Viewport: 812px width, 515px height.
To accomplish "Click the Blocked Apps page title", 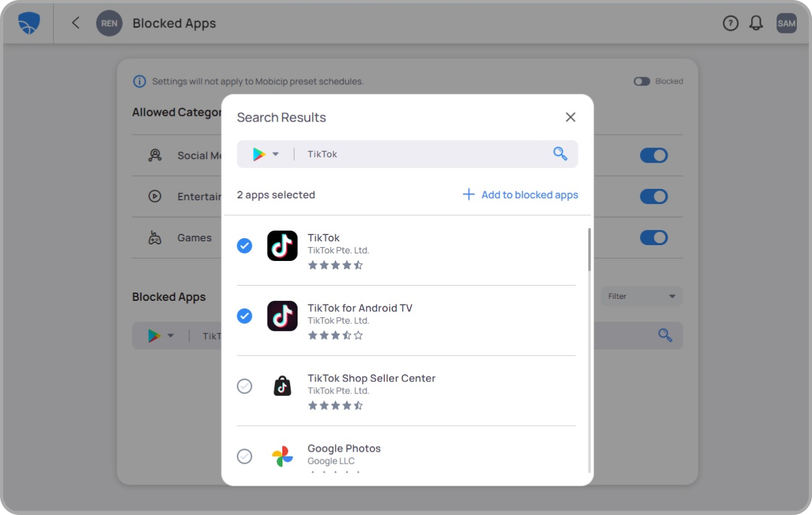I will click(174, 23).
